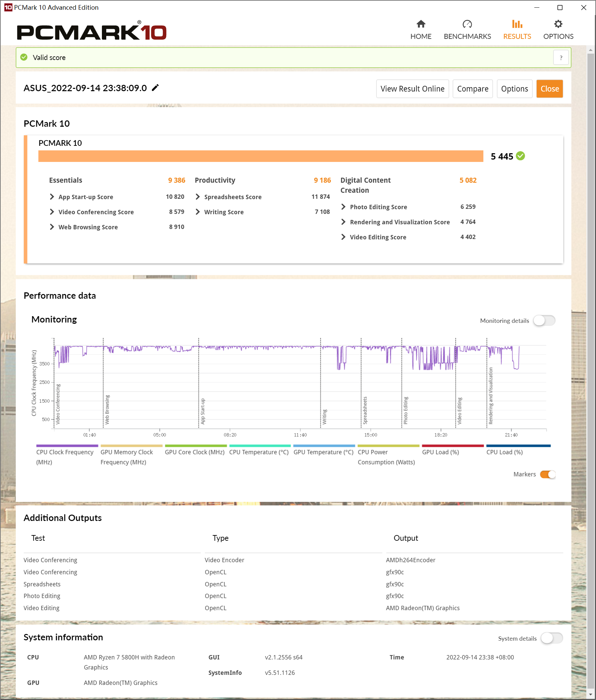Click the PCMark 10 title bar app icon
Image resolution: width=596 pixels, height=700 pixels.
[8, 7]
